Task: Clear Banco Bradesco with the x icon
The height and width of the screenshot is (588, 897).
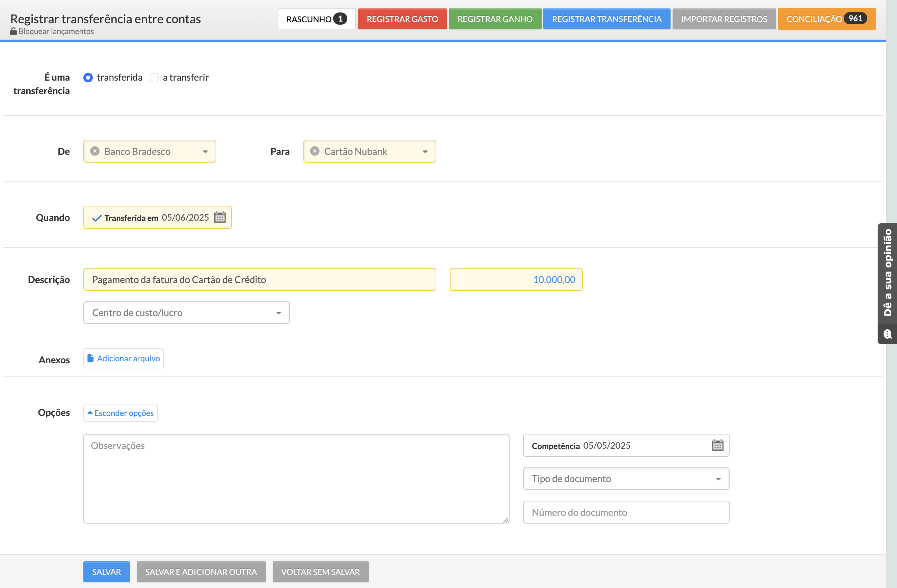Action: point(95,151)
